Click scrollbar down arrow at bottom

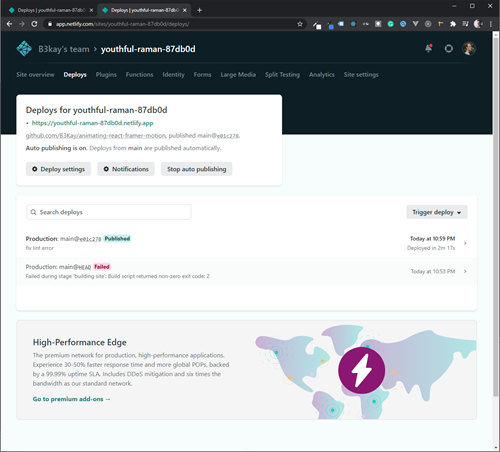[x=495, y=447]
